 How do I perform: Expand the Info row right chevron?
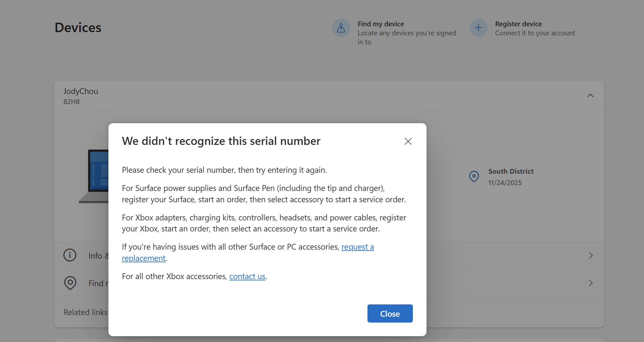[x=590, y=255]
